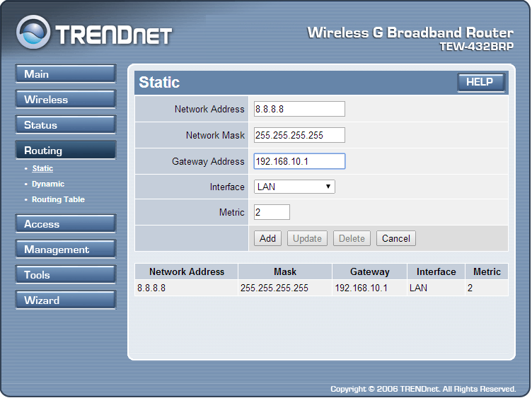Select the Routing menu section

(x=65, y=151)
